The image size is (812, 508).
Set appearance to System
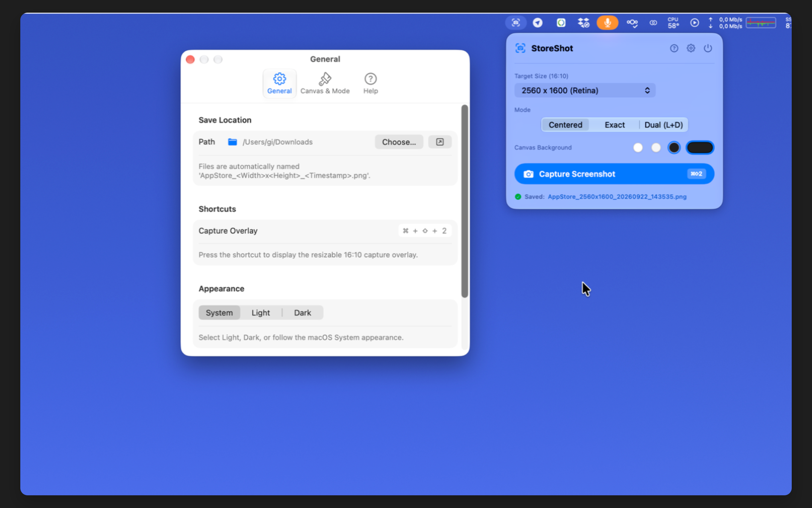[219, 312]
